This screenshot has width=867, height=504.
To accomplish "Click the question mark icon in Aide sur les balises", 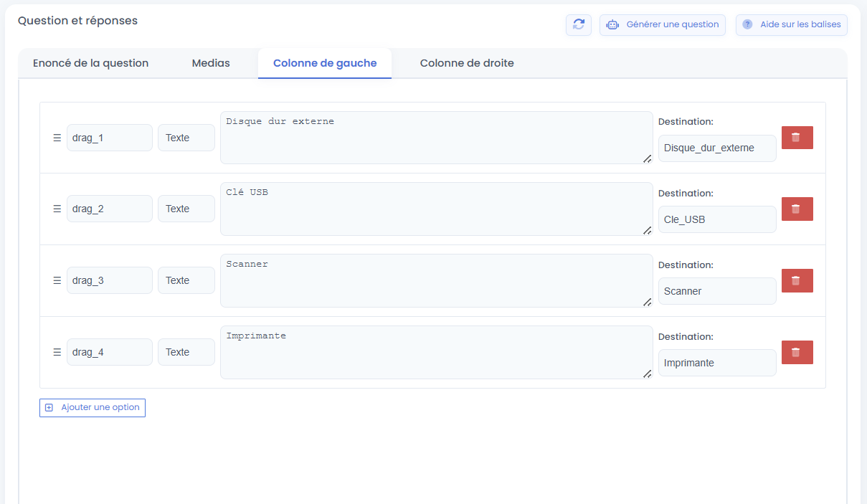I will 747,24.
